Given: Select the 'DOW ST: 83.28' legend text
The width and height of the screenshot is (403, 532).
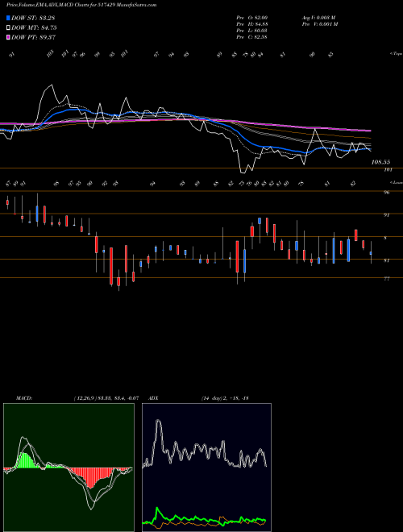Looking at the screenshot, I should (x=33, y=18).
